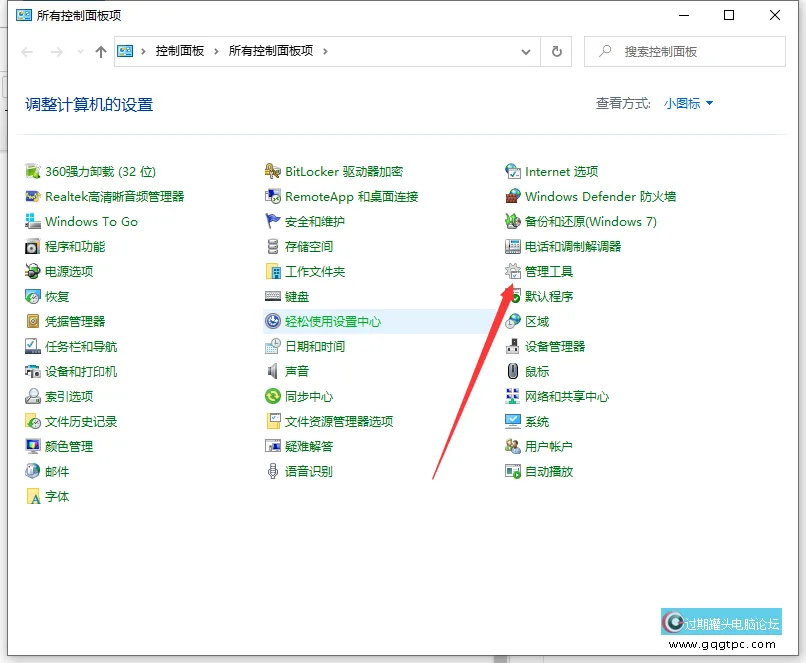This screenshot has width=806, height=663.
Task: Open the 360强力卸载 (32 位) icon
Action: pyautogui.click(x=33, y=172)
